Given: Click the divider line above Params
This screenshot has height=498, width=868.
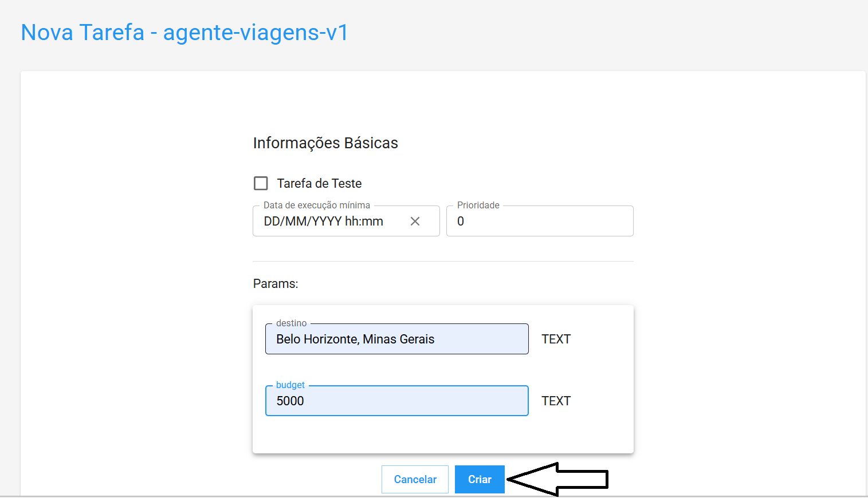Looking at the screenshot, I should [x=443, y=262].
